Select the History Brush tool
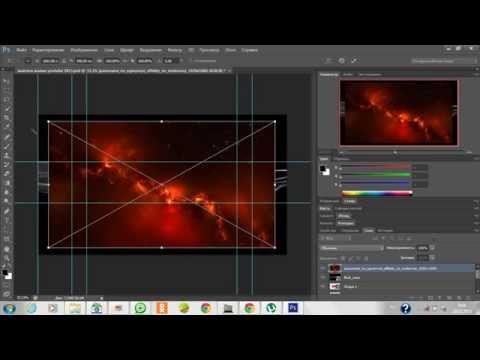Viewport: 480px width, 360px height. 6,164
